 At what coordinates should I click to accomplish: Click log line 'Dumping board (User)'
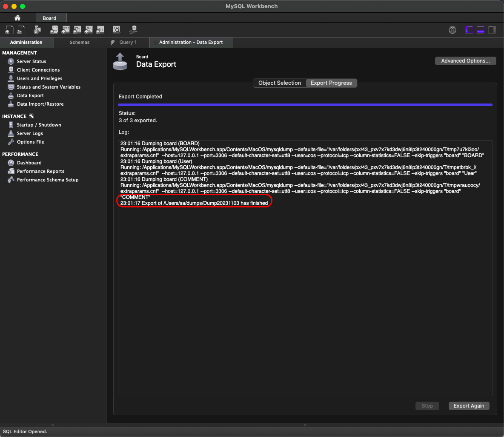coord(156,161)
